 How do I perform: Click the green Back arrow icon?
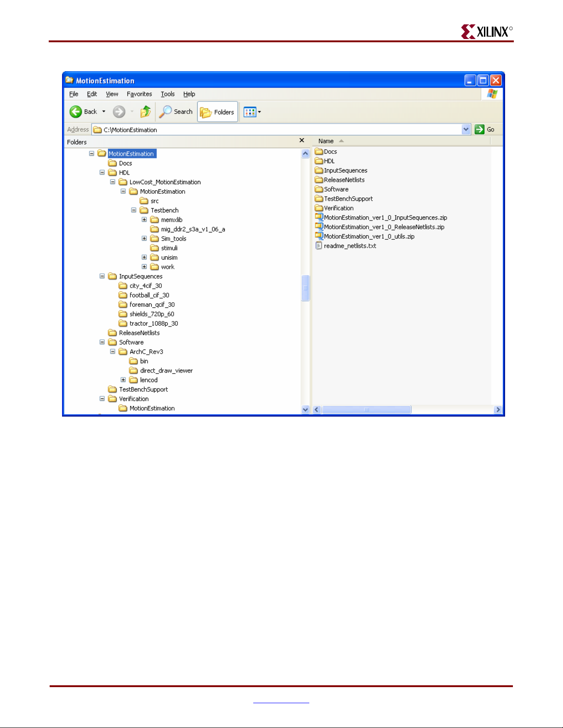click(75, 112)
